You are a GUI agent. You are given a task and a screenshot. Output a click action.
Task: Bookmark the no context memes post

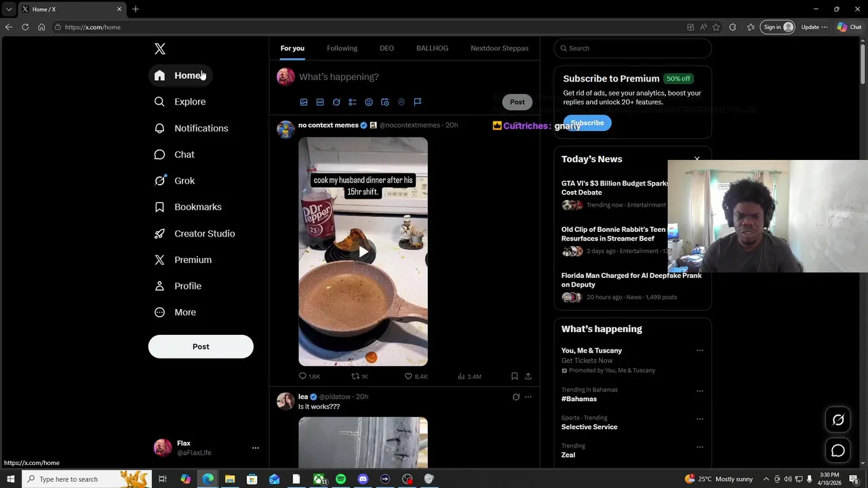(515, 376)
